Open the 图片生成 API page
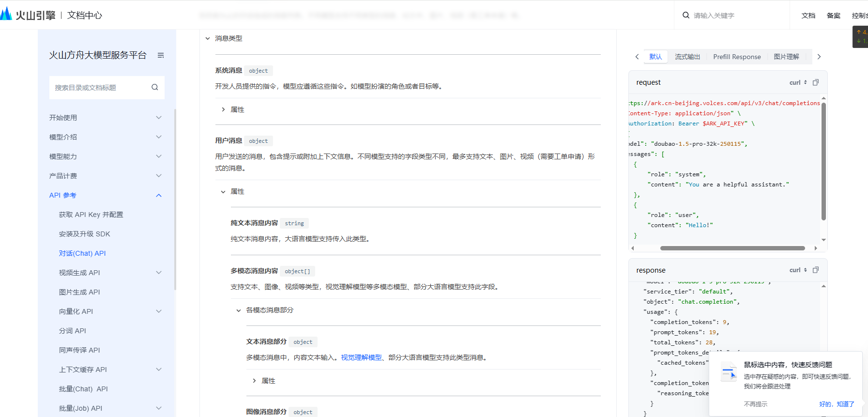Image resolution: width=868 pixels, height=417 pixels. 79,292
